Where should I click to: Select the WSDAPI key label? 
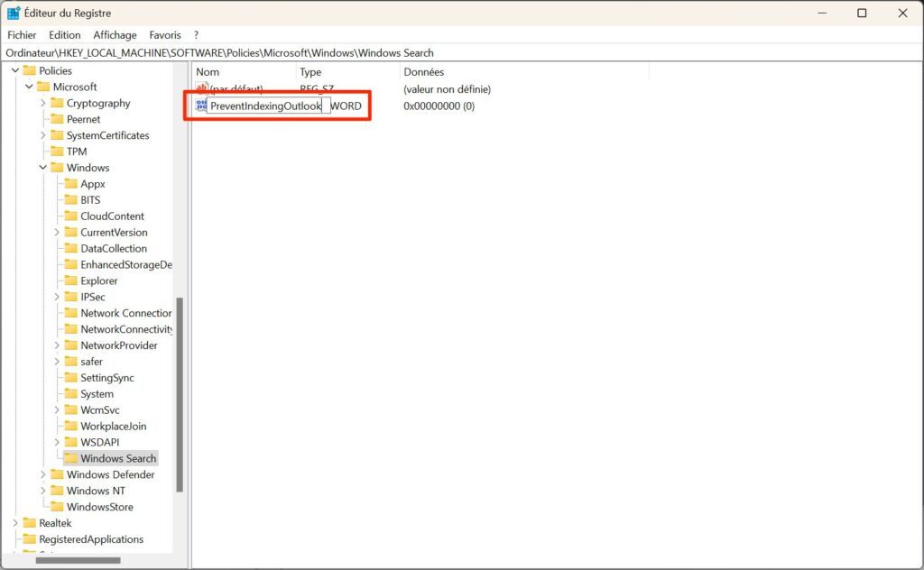(99, 442)
